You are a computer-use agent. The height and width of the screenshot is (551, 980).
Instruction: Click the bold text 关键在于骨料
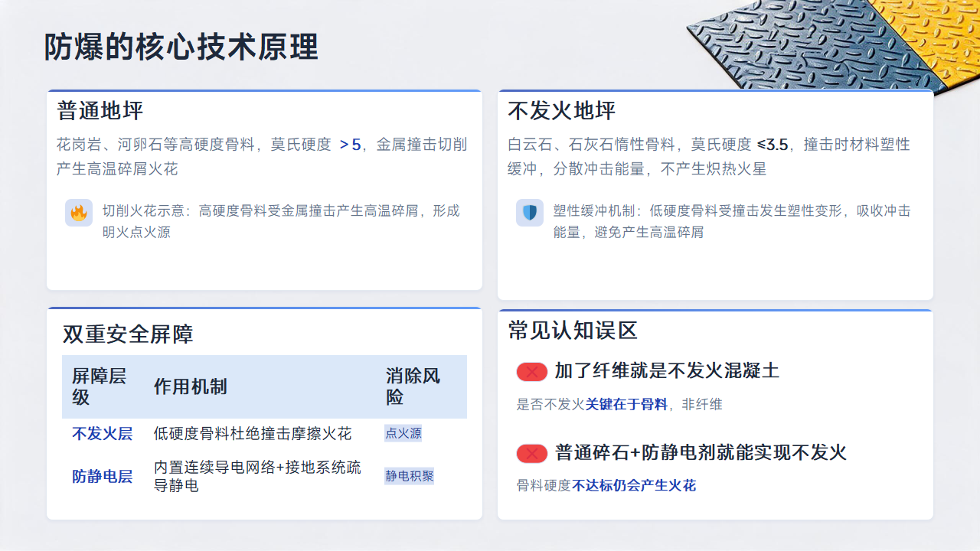coord(626,405)
